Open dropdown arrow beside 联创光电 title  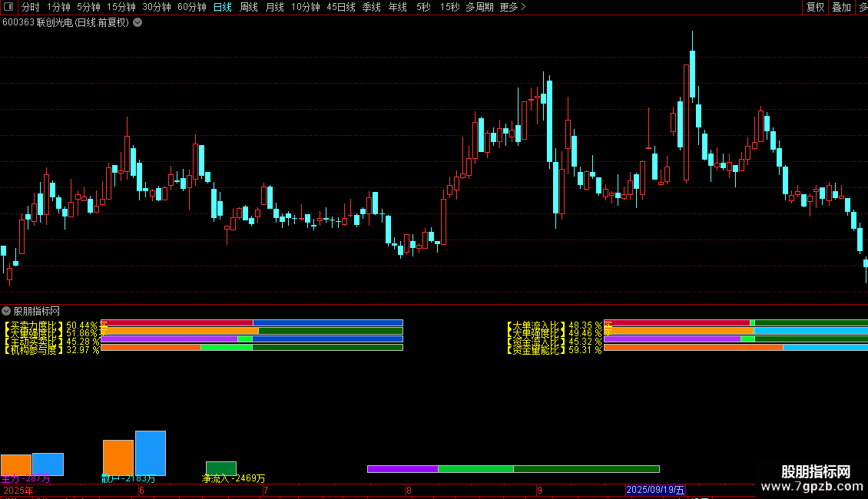click(x=137, y=23)
